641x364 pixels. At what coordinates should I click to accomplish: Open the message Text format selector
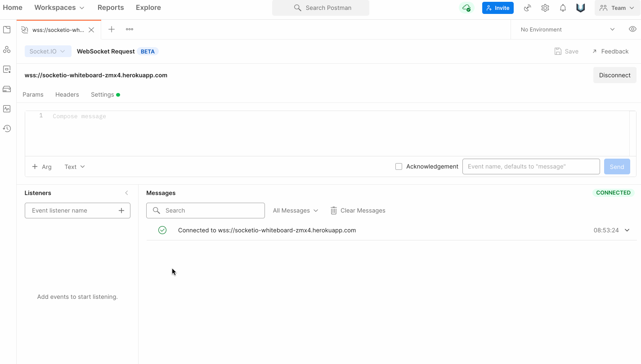(x=74, y=166)
